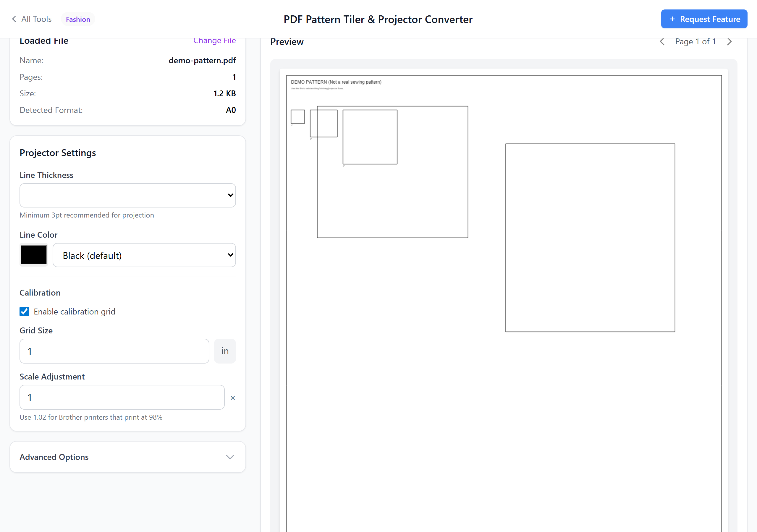This screenshot has height=532, width=757.
Task: Uncheck Enable calibration grid under Calibration
Action: (25, 311)
